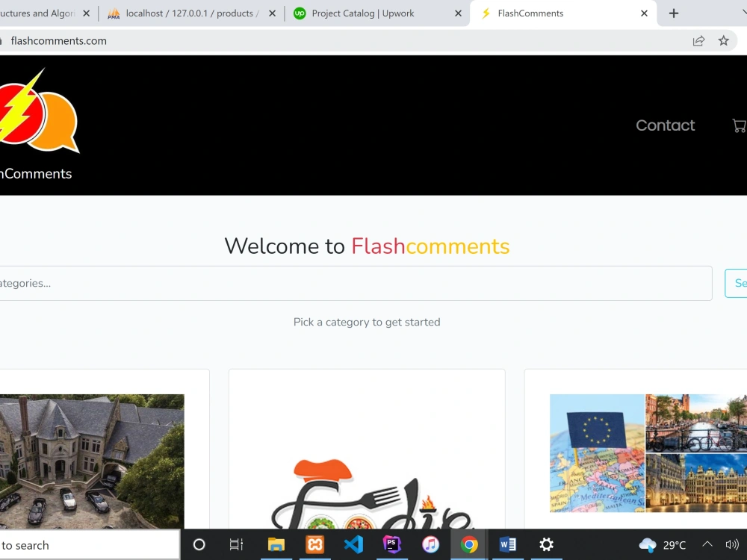
Task: Open Cortana circle icon on taskbar
Action: click(199, 544)
